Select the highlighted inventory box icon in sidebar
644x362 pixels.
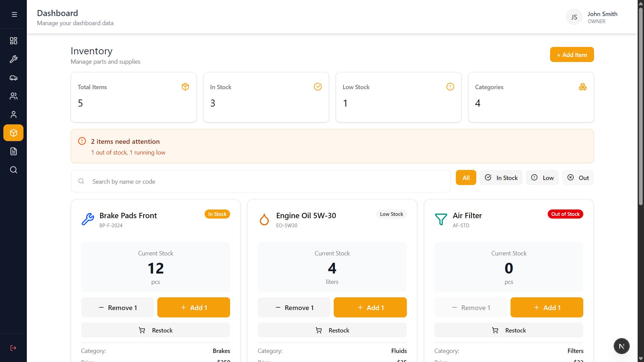13,133
